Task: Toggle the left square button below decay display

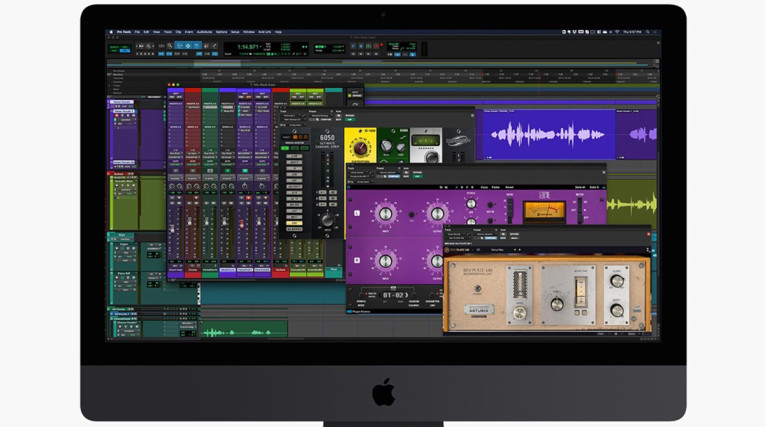Action: point(578,313)
